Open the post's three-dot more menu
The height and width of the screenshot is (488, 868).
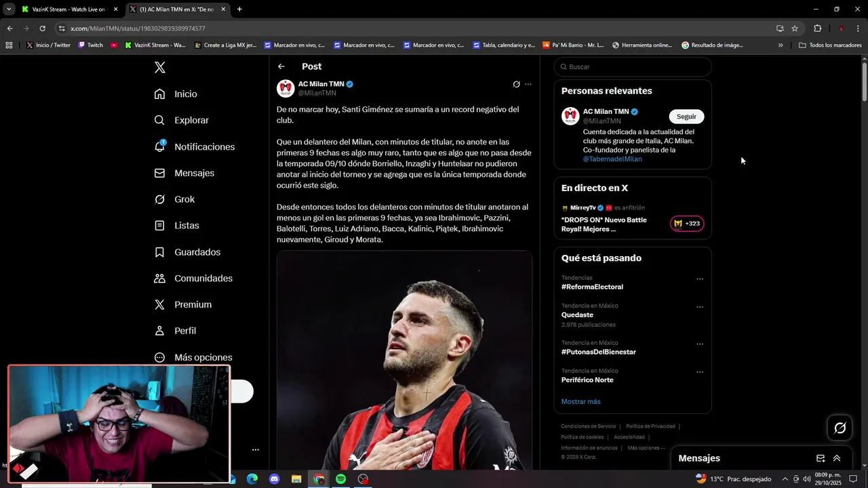coord(528,84)
